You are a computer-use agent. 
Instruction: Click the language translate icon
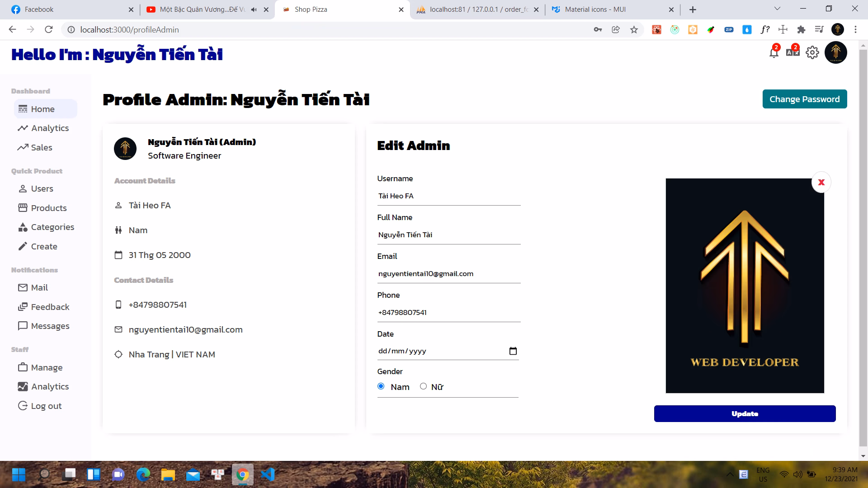click(x=793, y=52)
